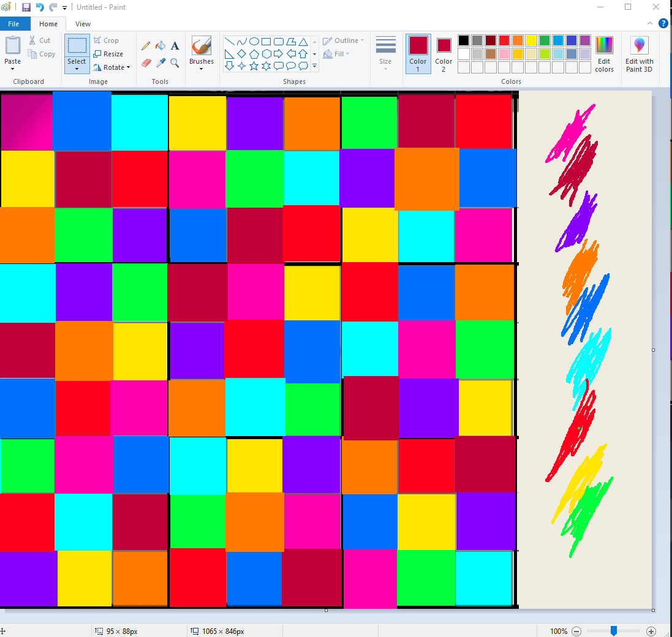Select the Text tool
The image size is (672, 637).
[x=175, y=45]
